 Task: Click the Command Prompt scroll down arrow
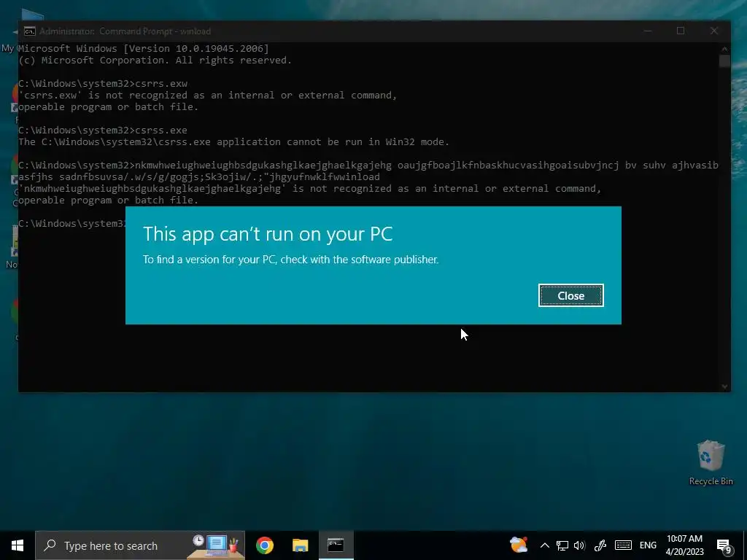pyautogui.click(x=724, y=386)
